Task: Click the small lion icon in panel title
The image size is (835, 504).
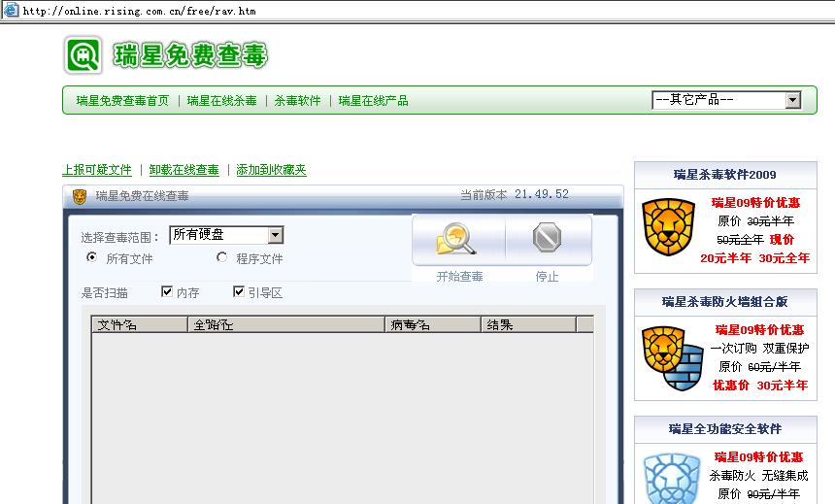Action: coord(80,196)
